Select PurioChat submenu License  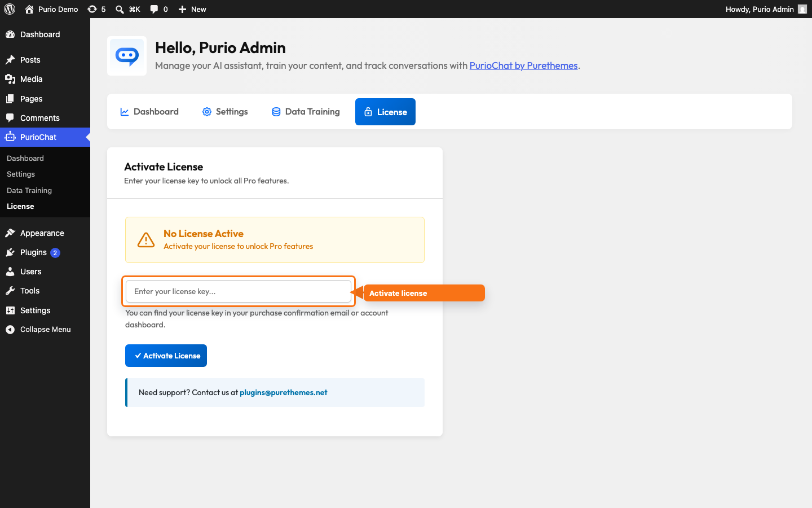[x=20, y=207]
